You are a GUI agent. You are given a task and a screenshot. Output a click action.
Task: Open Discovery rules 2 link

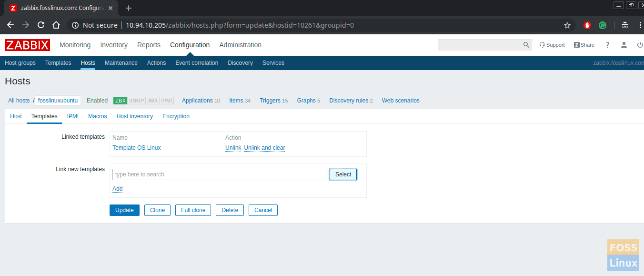[351, 101]
